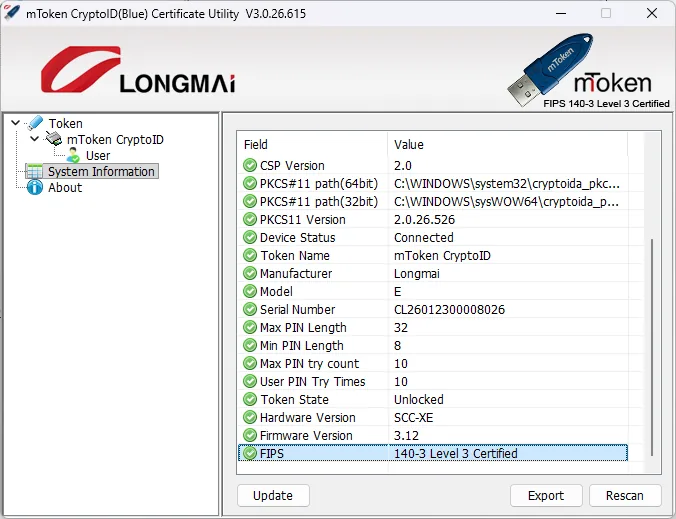The height and width of the screenshot is (519, 676).
Task: Click the check icon beside Max PIN try count
Action: [250, 363]
